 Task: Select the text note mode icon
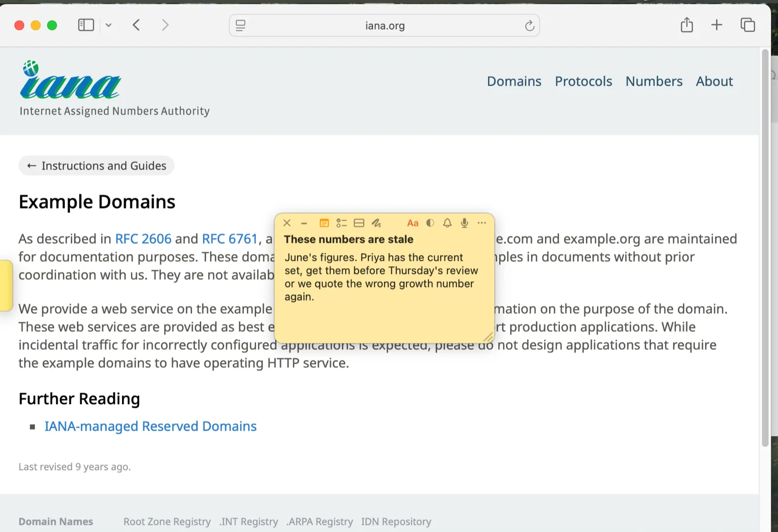tap(324, 223)
